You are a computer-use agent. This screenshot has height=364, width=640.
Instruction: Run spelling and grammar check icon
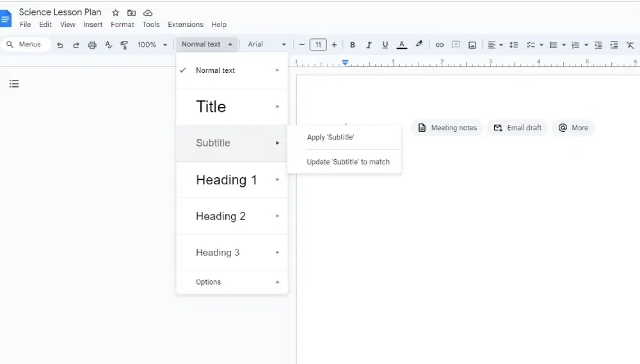[108, 45]
